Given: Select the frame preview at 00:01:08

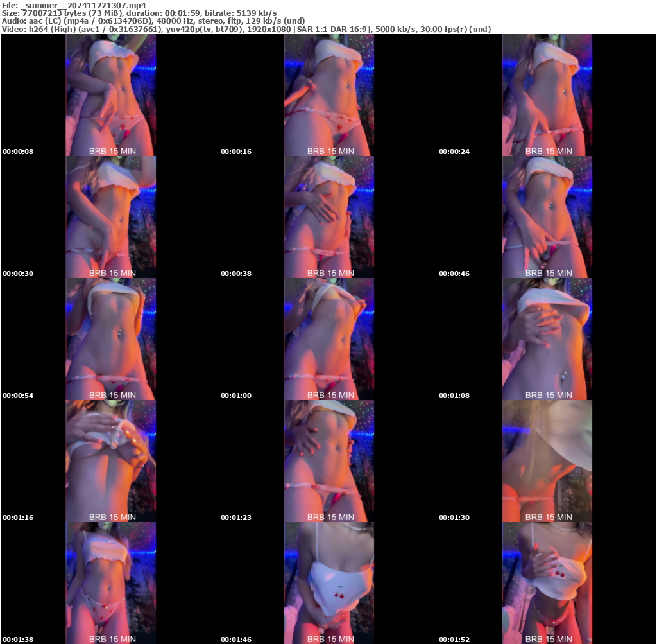Looking at the screenshot, I should point(545,338).
